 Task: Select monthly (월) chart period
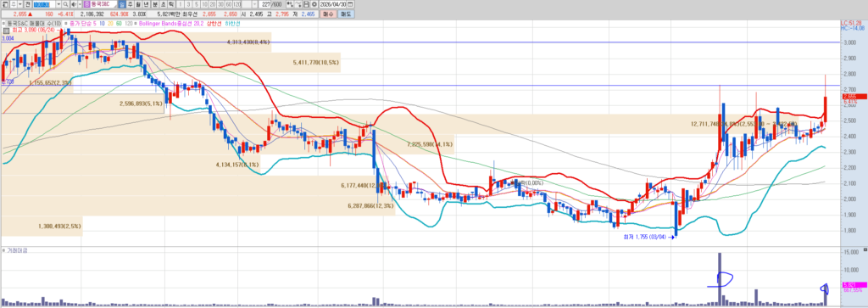point(138,4)
